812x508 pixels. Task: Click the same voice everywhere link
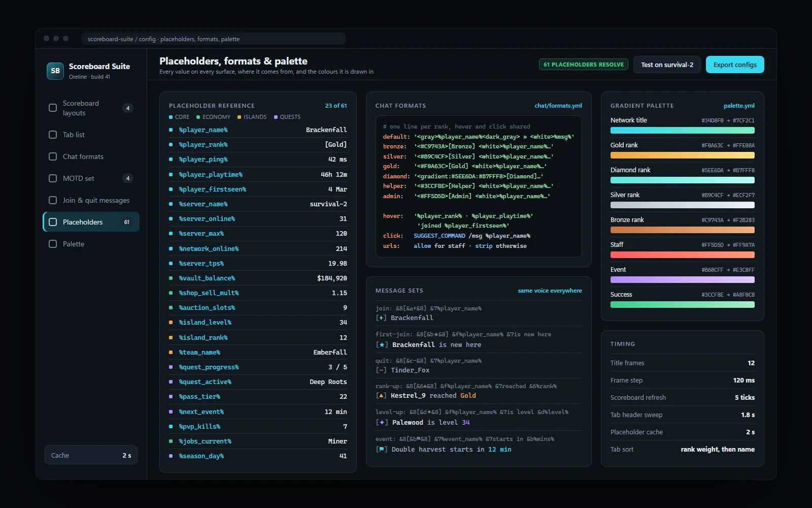pyautogui.click(x=550, y=291)
